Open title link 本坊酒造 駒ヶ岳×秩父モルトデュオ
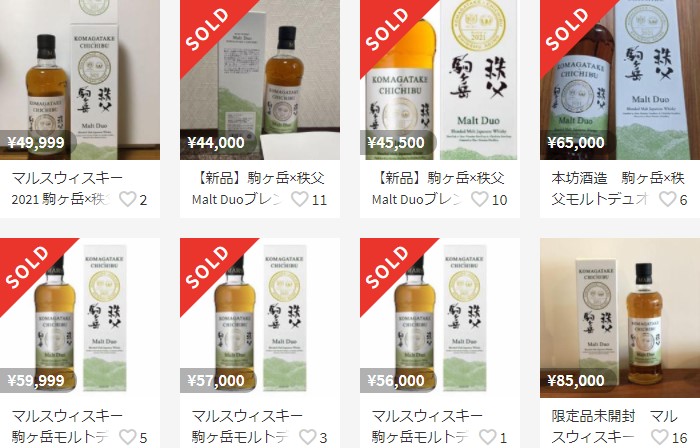Screen dimensions: 700x448 tap(618, 188)
